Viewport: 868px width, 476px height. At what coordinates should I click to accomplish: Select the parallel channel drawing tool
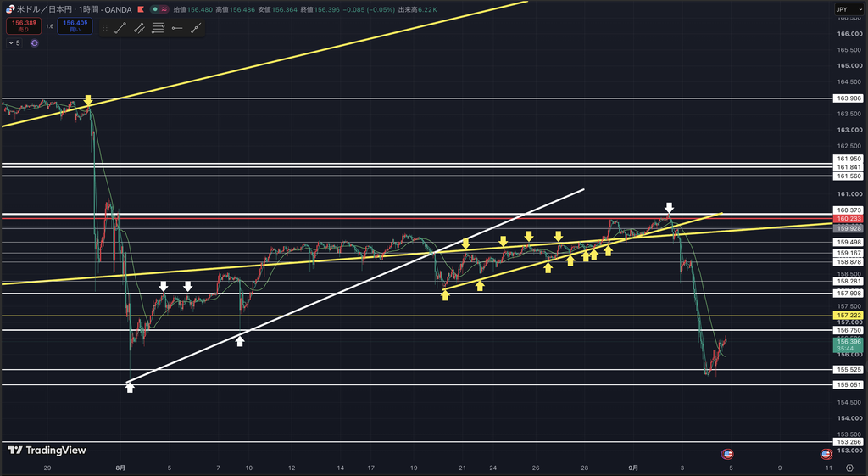139,28
